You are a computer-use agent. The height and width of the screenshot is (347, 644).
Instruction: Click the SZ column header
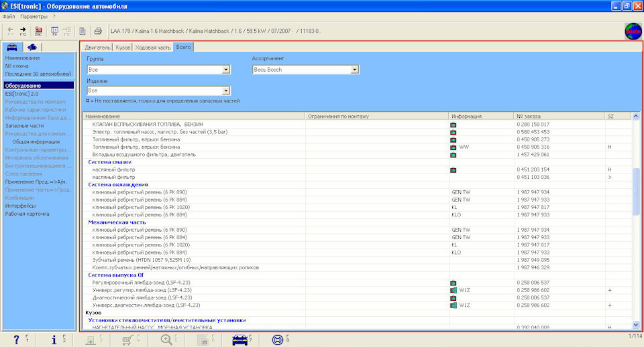click(618, 116)
